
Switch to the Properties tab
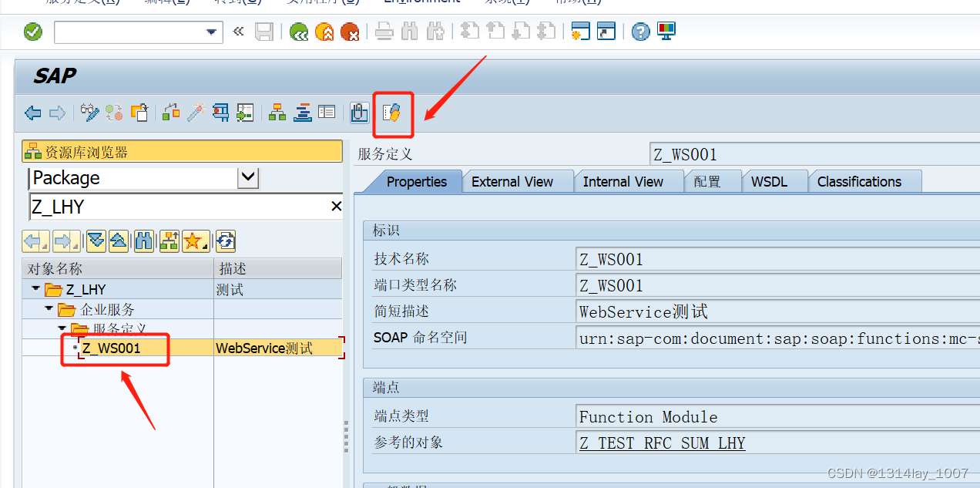click(x=417, y=181)
